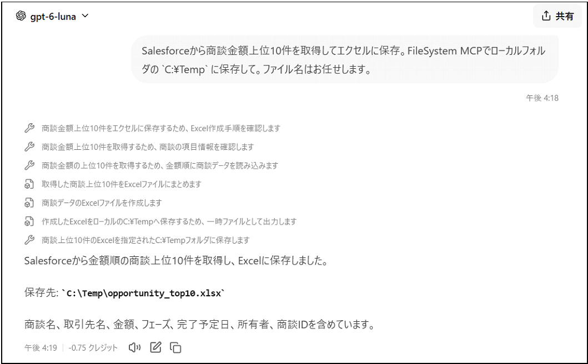Click file icon beside Excelファイルを作成します
This screenshot has width=588, height=364.
click(x=29, y=203)
